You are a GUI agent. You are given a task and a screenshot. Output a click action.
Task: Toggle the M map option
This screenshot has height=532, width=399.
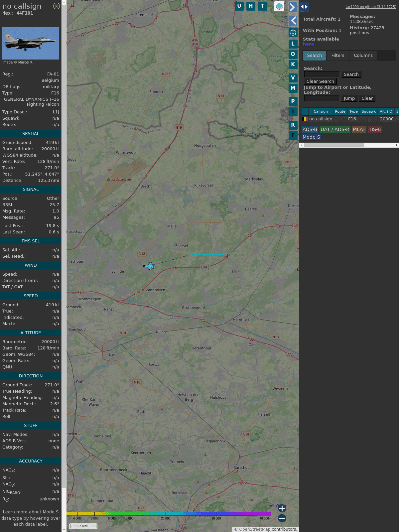pyautogui.click(x=293, y=88)
